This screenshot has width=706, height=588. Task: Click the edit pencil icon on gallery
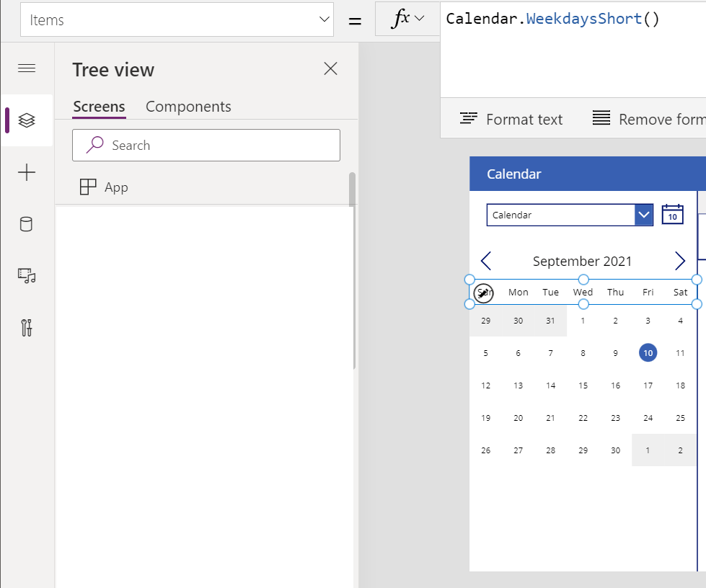click(x=484, y=293)
